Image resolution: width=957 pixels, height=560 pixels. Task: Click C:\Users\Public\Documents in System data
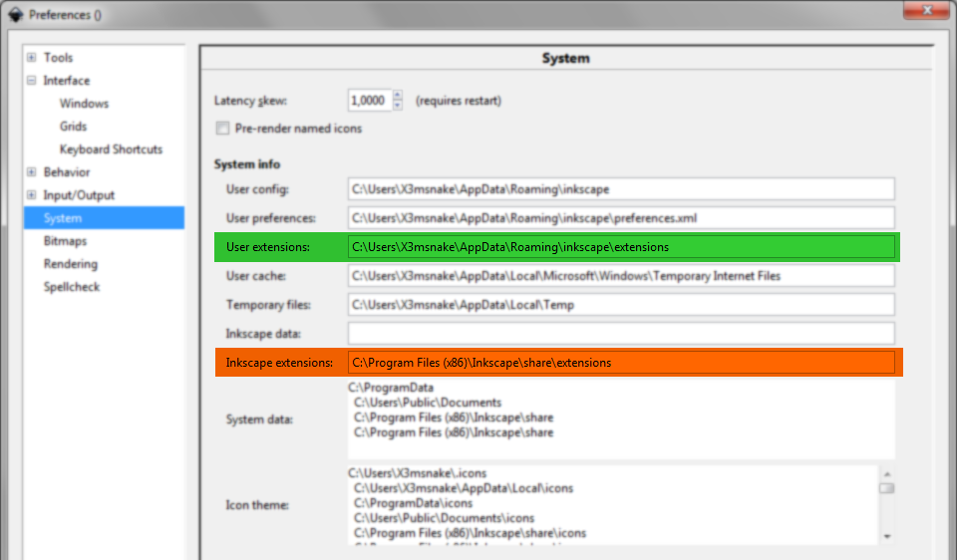(x=428, y=403)
